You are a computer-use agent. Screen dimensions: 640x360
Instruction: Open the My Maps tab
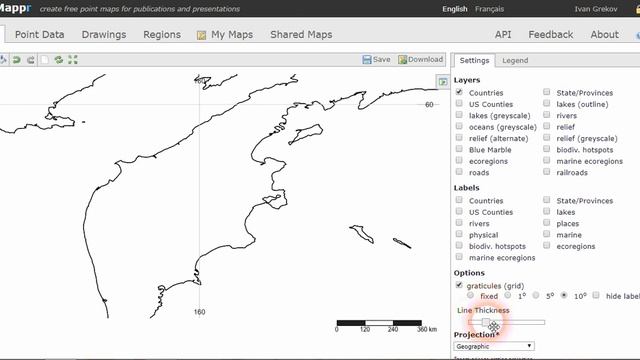pyautogui.click(x=232, y=35)
